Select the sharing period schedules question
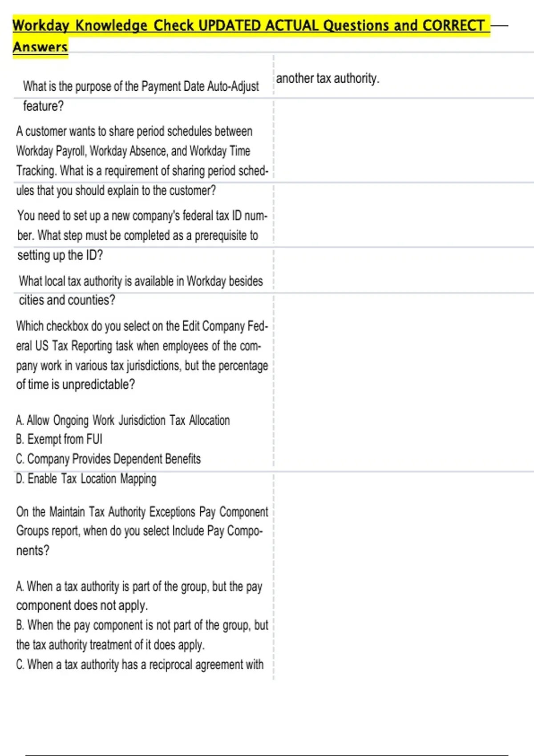Image resolution: width=534 pixels, height=756 pixels. click(x=142, y=151)
